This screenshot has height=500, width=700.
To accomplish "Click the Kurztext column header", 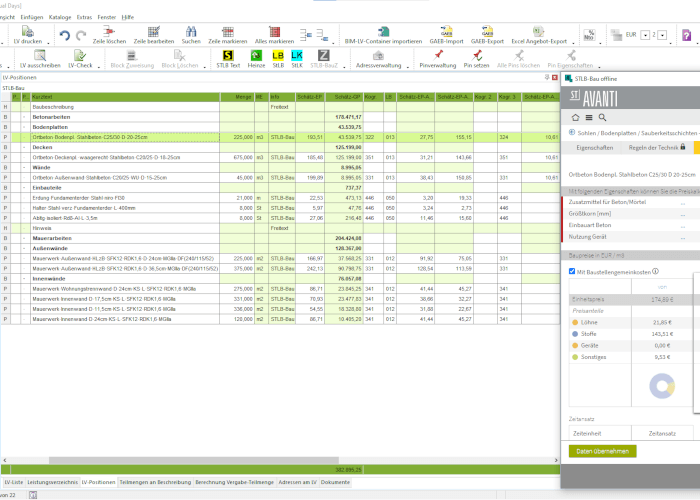I will coord(125,97).
